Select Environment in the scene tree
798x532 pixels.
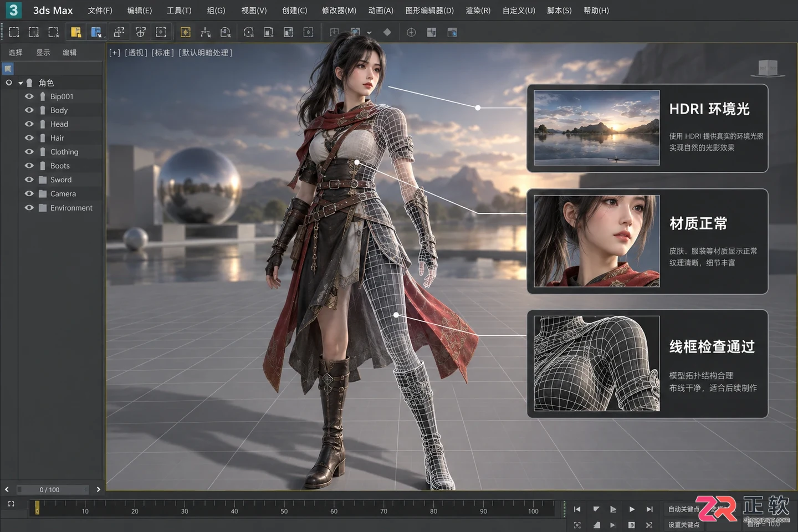(71, 208)
